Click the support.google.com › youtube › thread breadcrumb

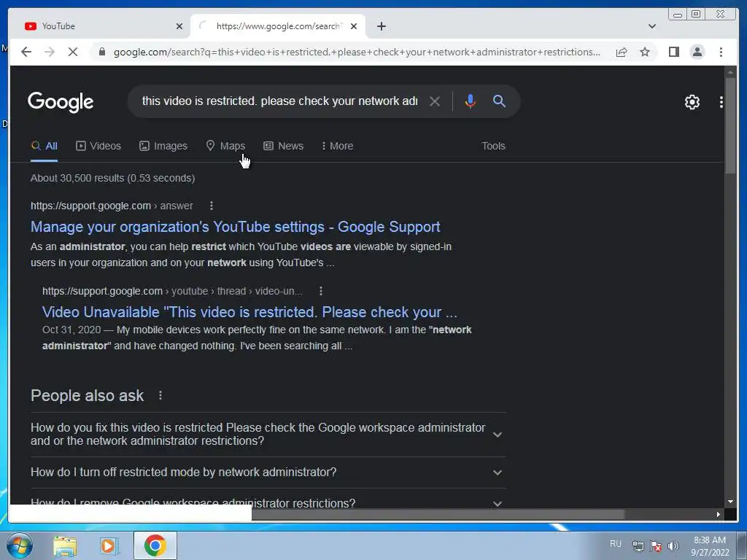172,291
